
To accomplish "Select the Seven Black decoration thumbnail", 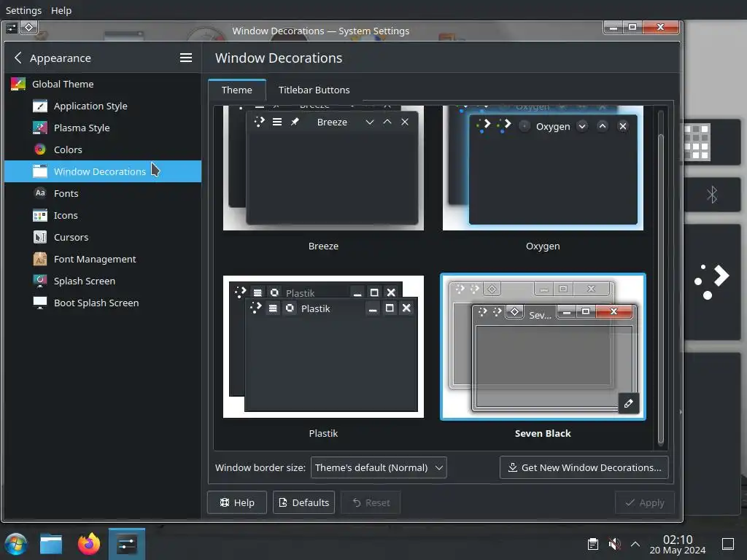I will [543, 346].
